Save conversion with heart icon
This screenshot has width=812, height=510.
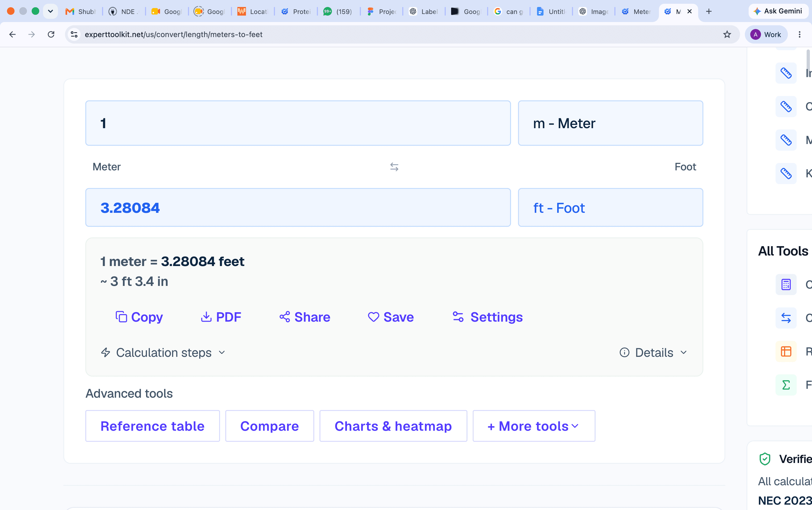(374, 317)
